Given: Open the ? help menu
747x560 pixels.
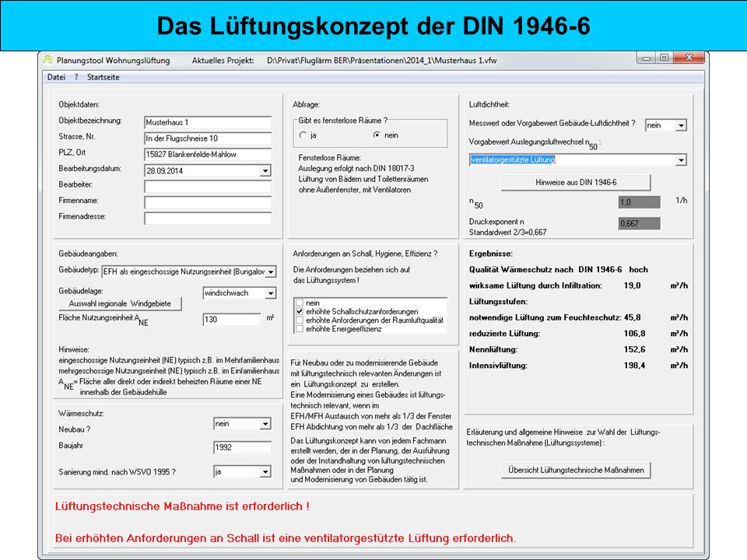Looking at the screenshot, I should pos(76,77).
